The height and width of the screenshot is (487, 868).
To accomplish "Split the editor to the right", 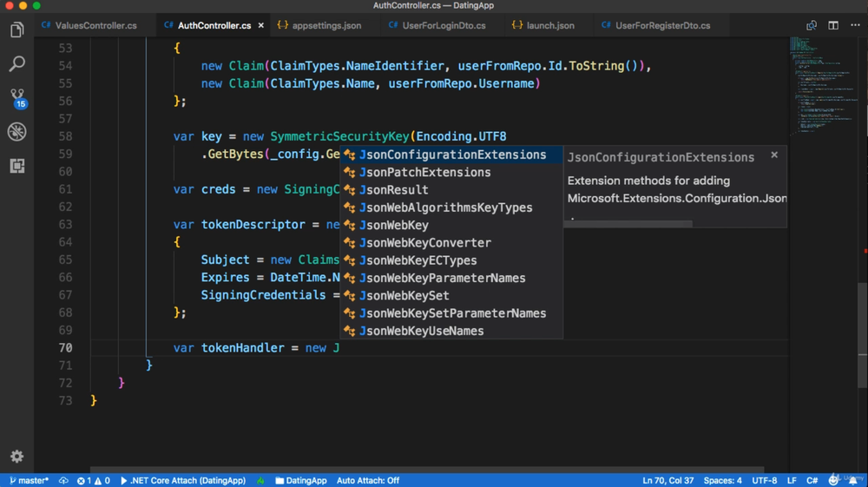I will click(x=833, y=25).
